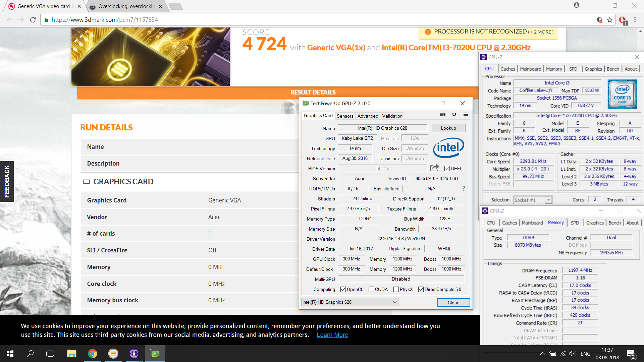The width and height of the screenshot is (644, 362).
Task: Click the Generic VGA(1x) link
Action: click(336, 48)
